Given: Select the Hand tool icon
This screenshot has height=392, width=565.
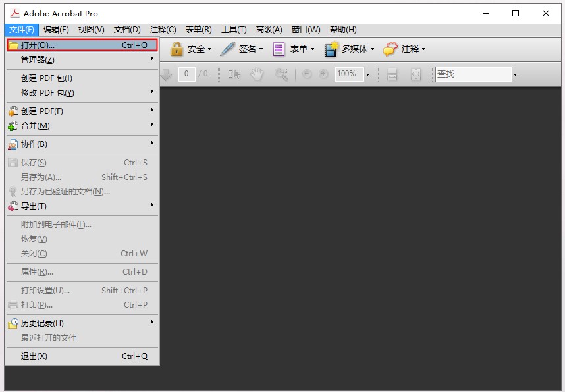Looking at the screenshot, I should coord(256,74).
